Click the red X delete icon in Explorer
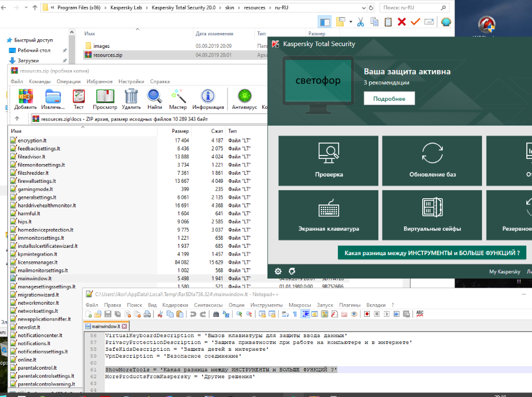 (402, 22)
